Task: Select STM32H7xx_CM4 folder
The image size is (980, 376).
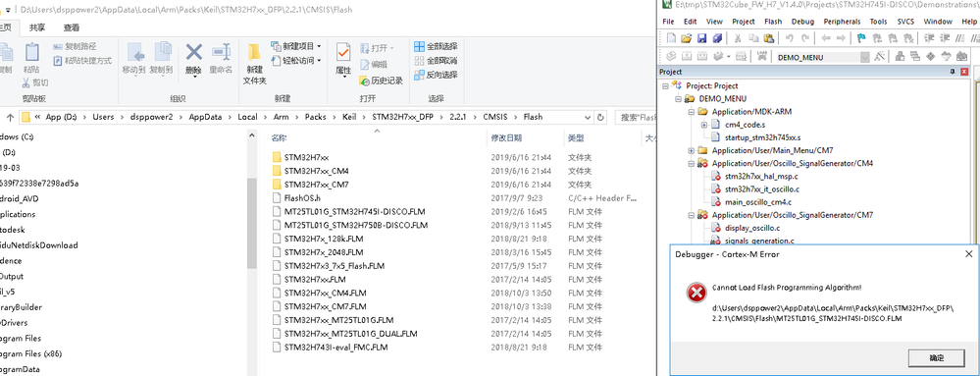Action: click(316, 171)
